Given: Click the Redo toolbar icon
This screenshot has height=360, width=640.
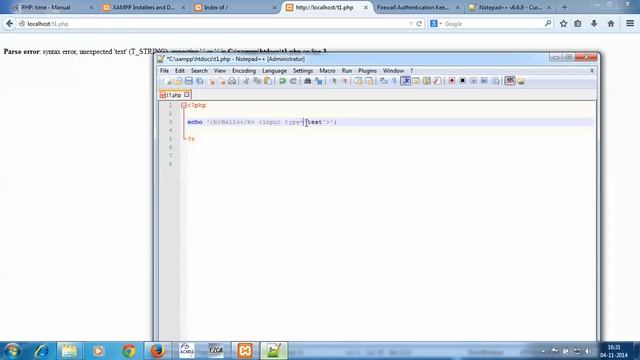Looking at the screenshot, I should (293, 81).
